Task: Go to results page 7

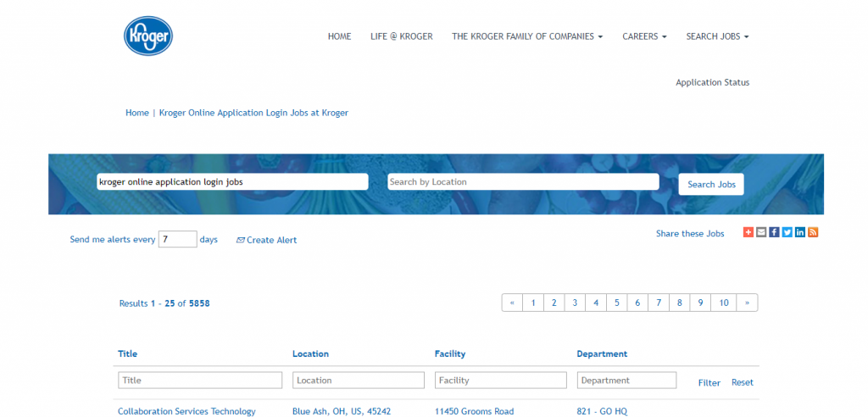Action: (x=659, y=303)
